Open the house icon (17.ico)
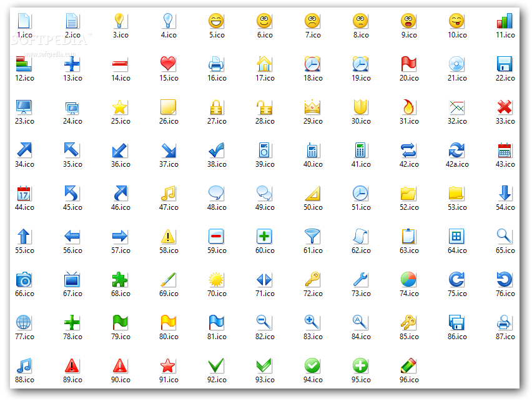532x401 pixels. [264, 64]
